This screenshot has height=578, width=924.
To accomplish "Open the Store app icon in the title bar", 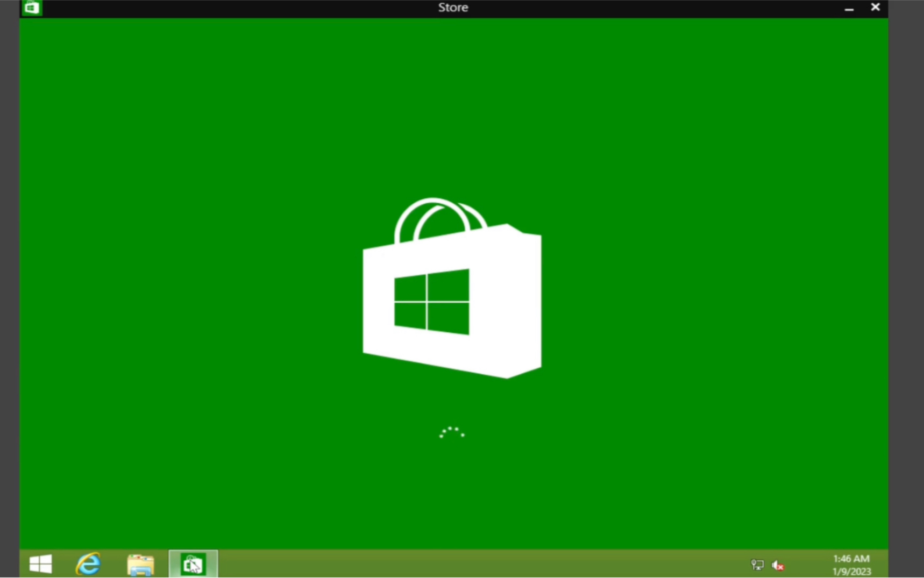I will pyautogui.click(x=31, y=8).
